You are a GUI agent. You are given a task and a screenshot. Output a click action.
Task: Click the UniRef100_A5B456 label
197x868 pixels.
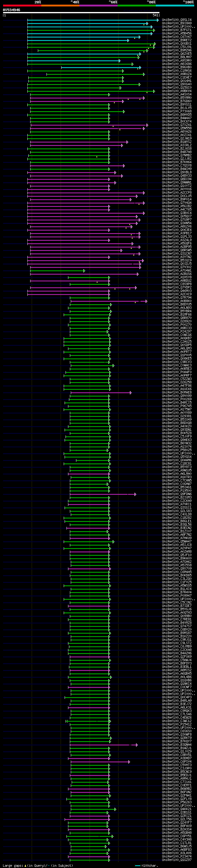click(x=177, y=33)
